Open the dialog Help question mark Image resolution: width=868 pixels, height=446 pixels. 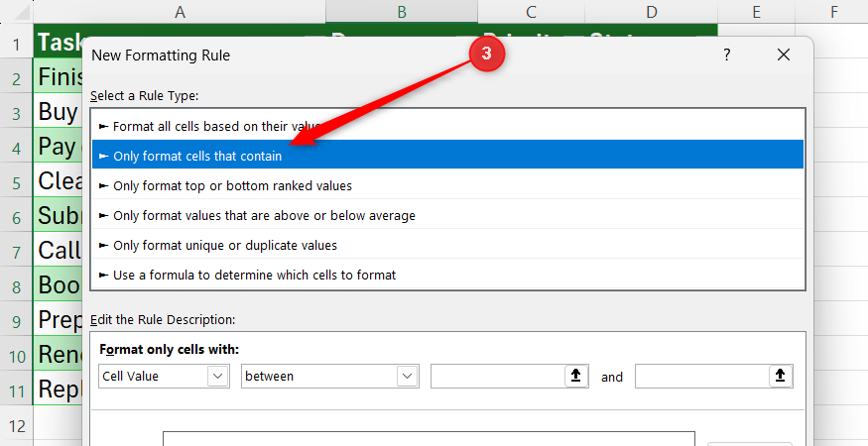(x=727, y=55)
